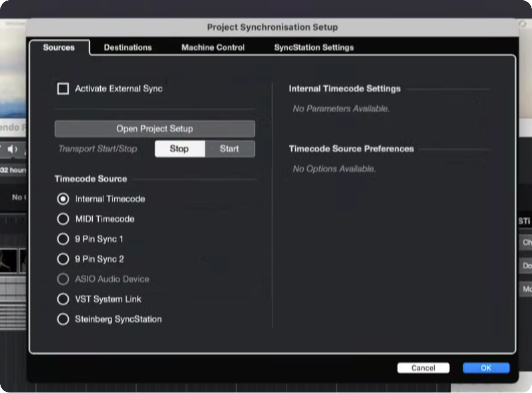Click the Transport Start/Stop label
532x393 pixels.
[x=98, y=149]
